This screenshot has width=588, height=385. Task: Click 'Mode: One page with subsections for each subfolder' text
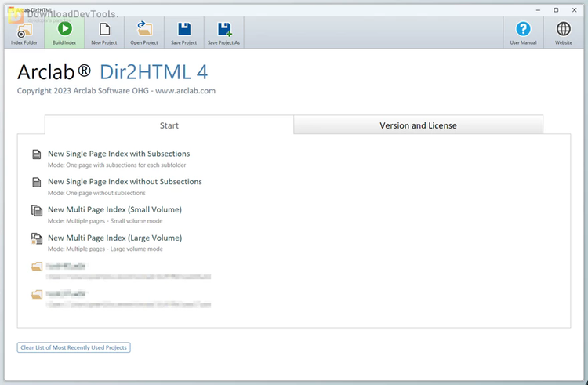[x=117, y=165]
